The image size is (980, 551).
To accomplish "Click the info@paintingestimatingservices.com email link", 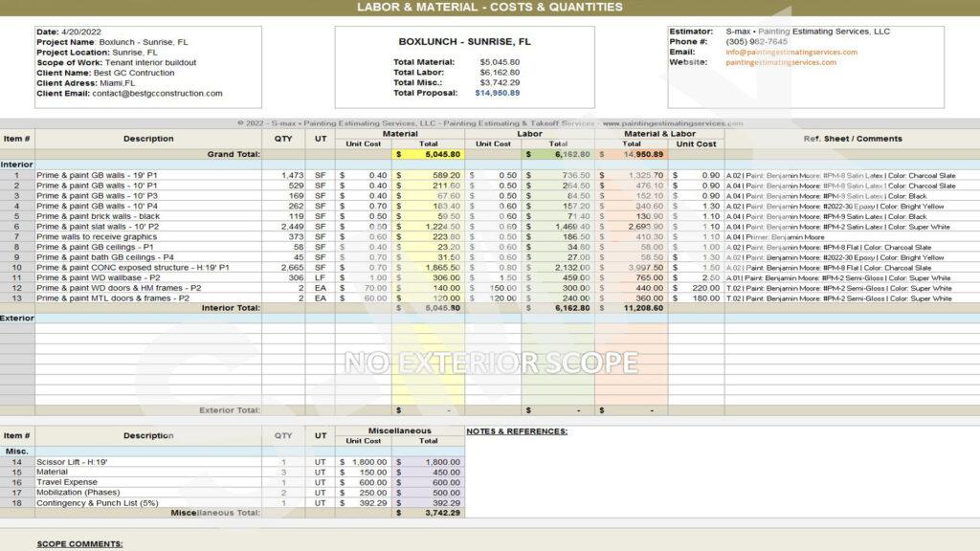I will click(791, 53).
